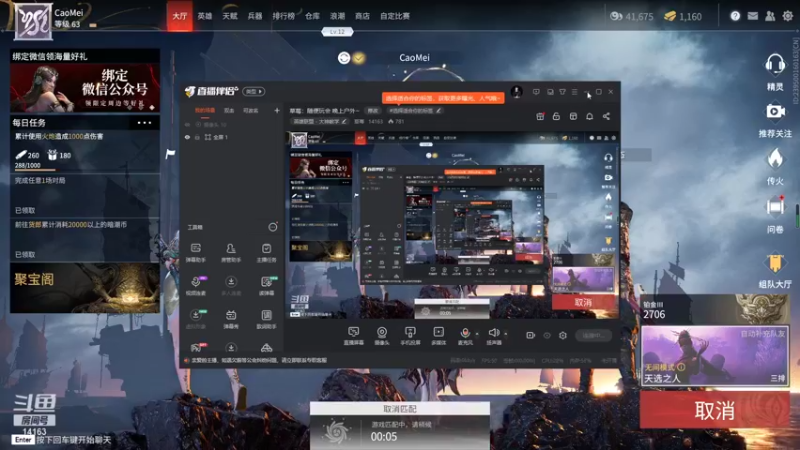Switch to 自定比赛 tab in game menu
Viewport: 800px width, 450px height.
[x=395, y=16]
